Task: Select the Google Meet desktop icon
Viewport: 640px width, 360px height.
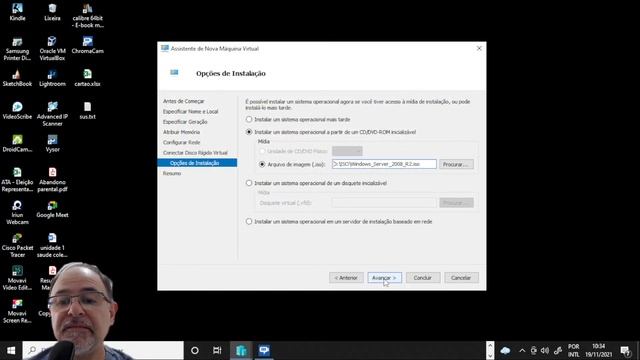Action: [52, 209]
